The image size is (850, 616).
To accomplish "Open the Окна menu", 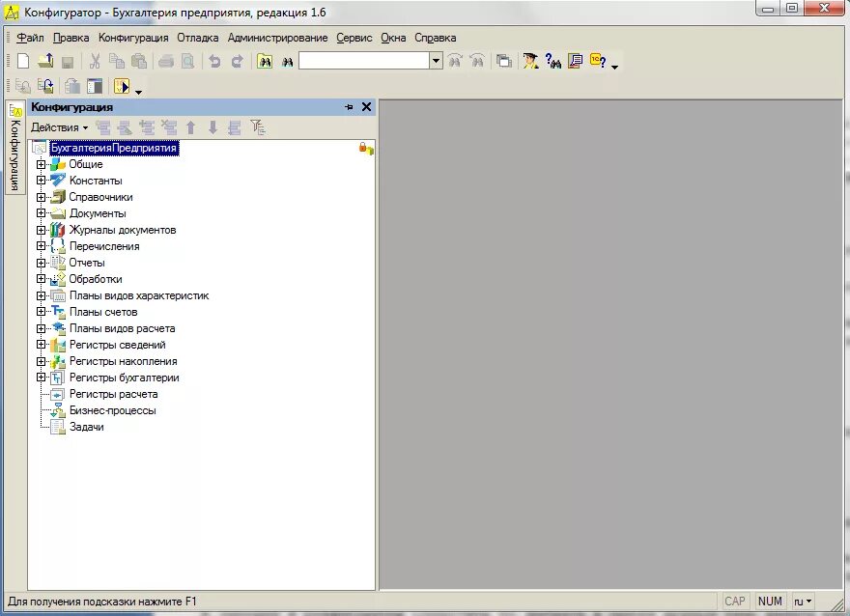I will point(393,38).
